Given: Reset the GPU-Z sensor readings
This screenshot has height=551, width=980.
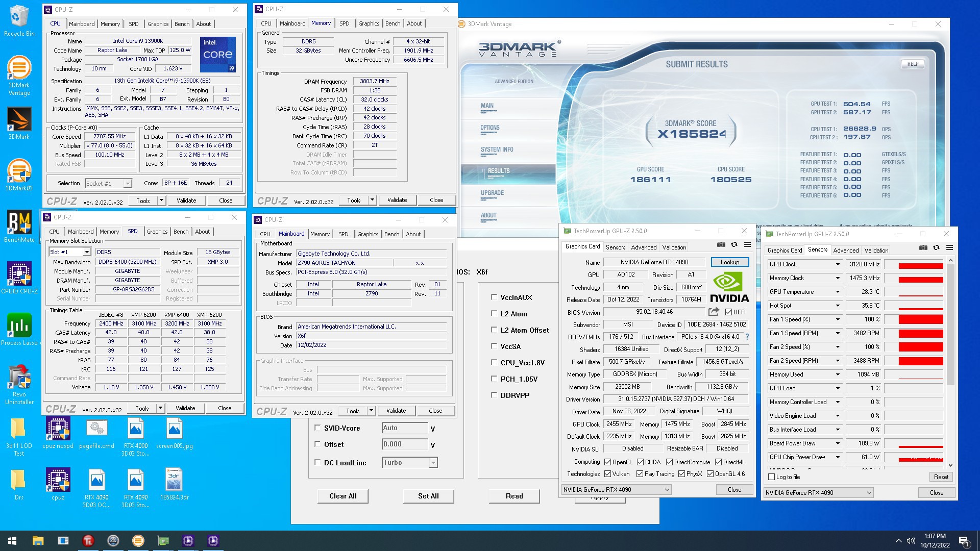Looking at the screenshot, I should (x=941, y=477).
